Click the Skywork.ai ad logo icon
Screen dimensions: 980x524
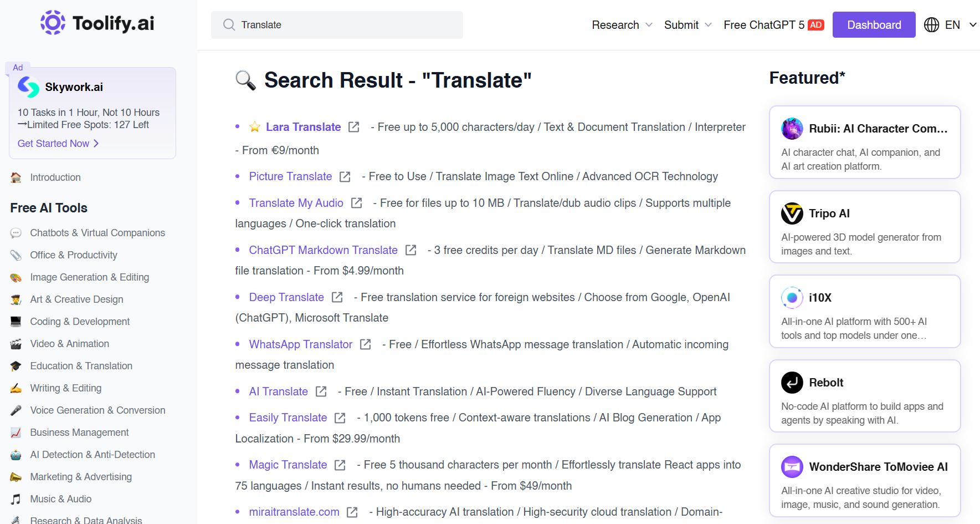tap(28, 87)
